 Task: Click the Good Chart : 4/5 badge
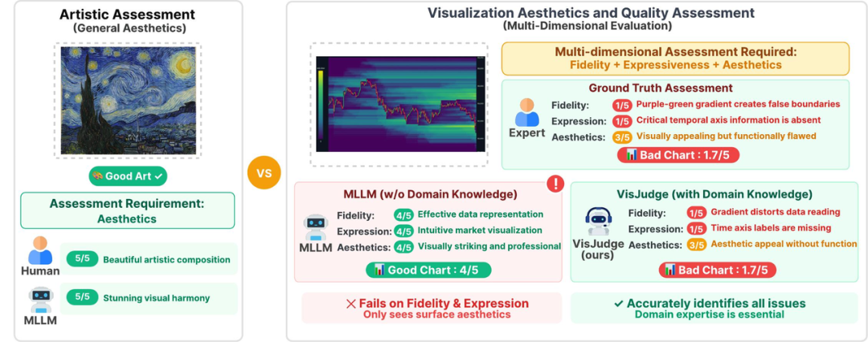[x=428, y=270]
